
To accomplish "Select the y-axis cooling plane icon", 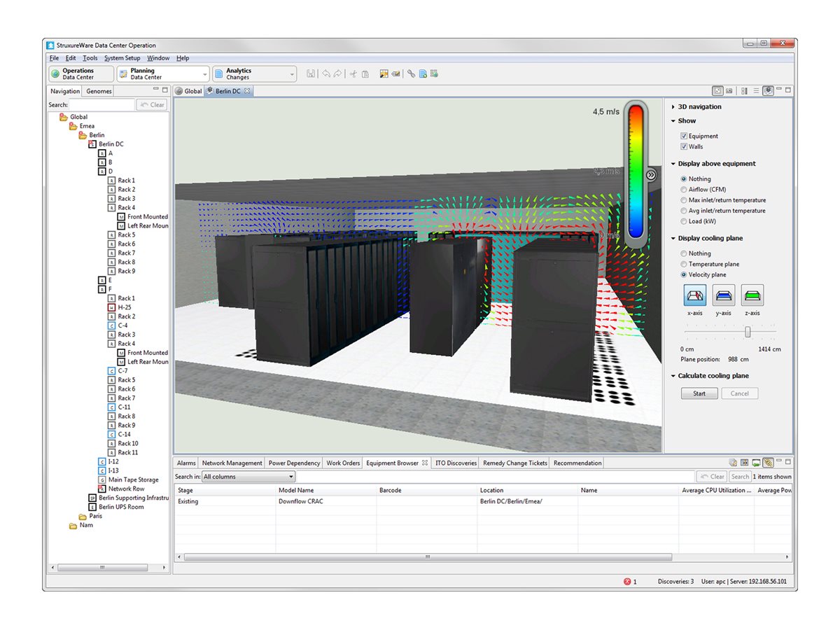I will (724, 296).
